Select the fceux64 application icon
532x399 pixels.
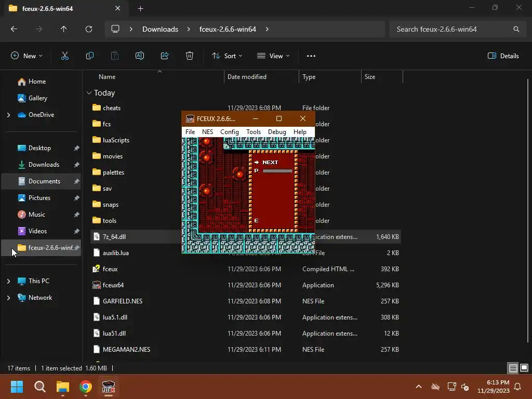(97, 285)
